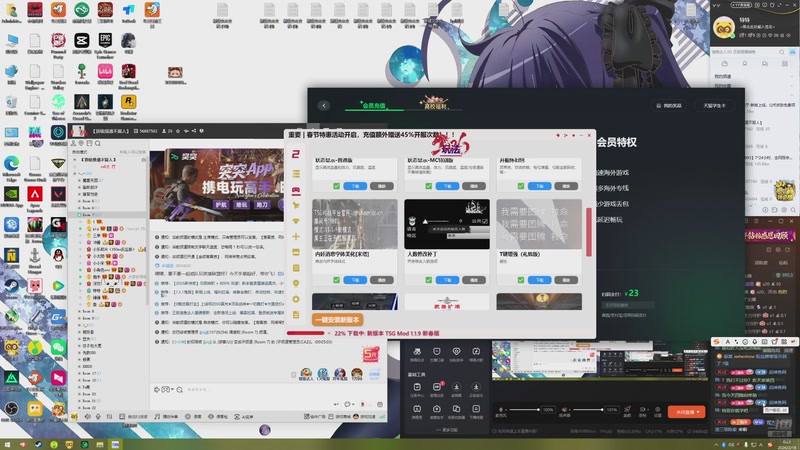Click 下载 on 人數修改补丁 card
Screen dimensions: 800x450
pos(447,280)
